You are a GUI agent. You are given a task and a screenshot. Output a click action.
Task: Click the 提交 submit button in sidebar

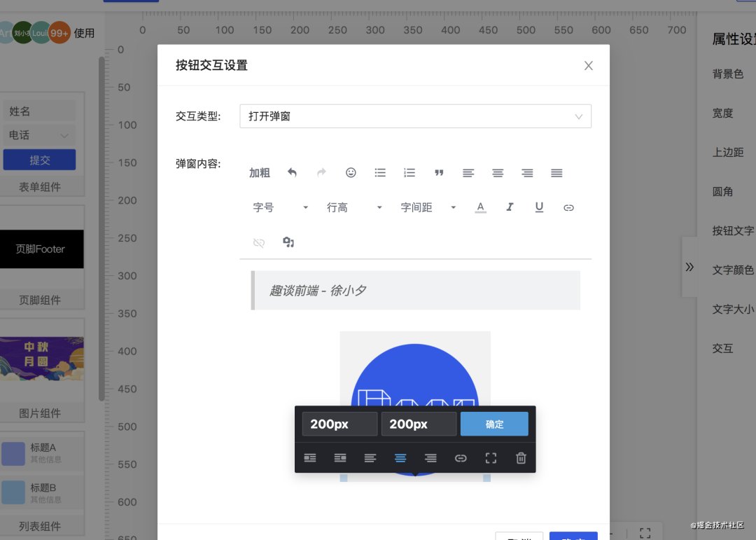(39, 160)
